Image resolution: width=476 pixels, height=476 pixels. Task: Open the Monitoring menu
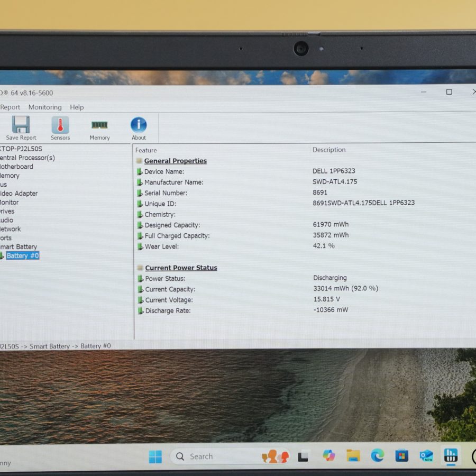coord(45,107)
